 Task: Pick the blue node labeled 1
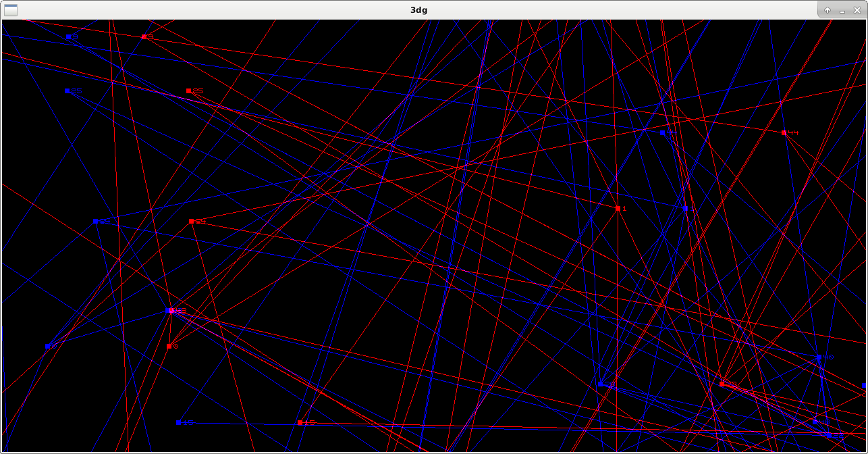[686, 209]
